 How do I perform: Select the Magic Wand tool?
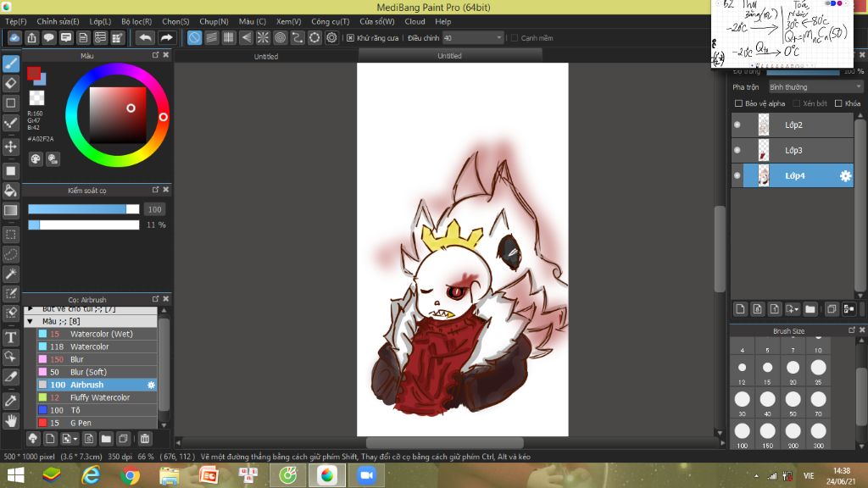11,274
